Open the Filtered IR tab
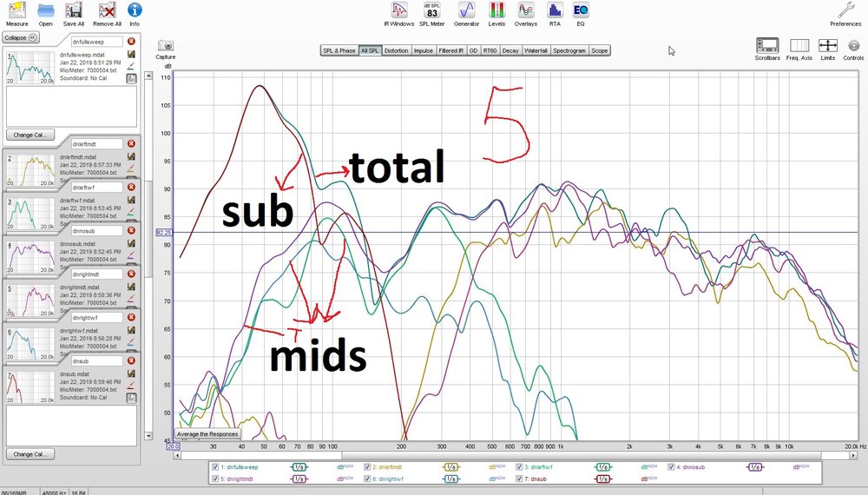 click(x=451, y=50)
